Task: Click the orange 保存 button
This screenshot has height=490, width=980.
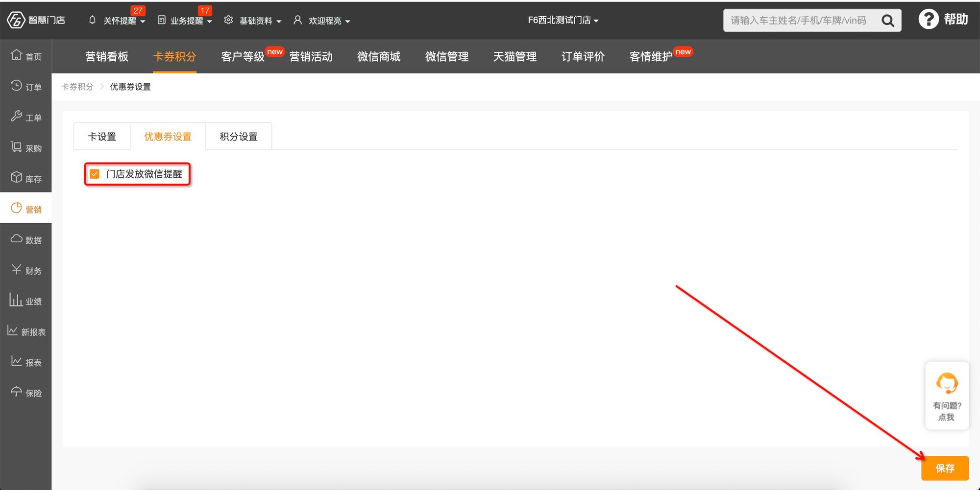Action: point(945,468)
